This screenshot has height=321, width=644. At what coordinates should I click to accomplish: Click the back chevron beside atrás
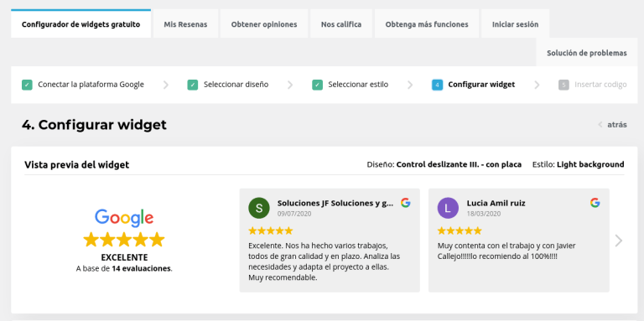coord(600,125)
